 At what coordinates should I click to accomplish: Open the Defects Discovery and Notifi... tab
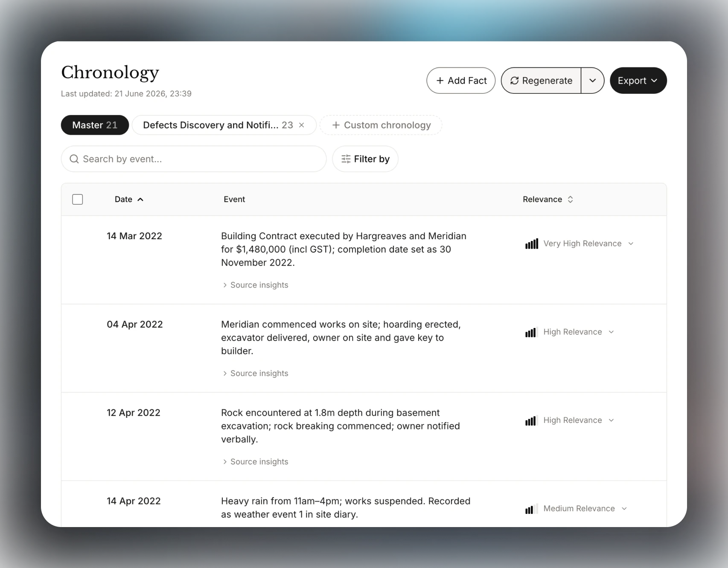(x=218, y=125)
